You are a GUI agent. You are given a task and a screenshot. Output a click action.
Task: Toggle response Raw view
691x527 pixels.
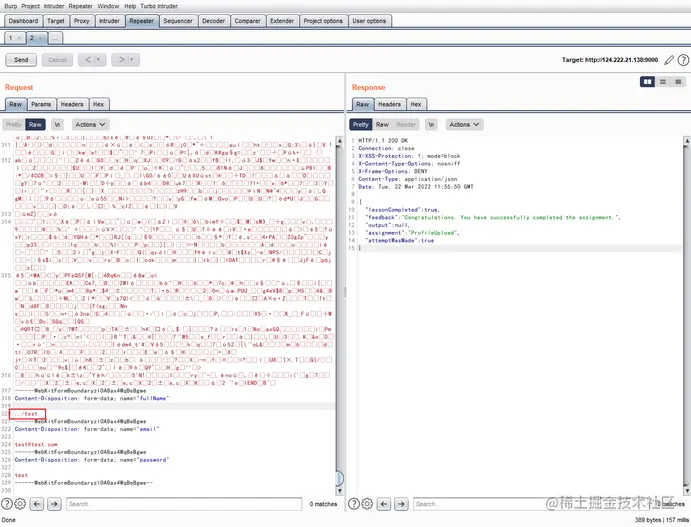coord(382,125)
